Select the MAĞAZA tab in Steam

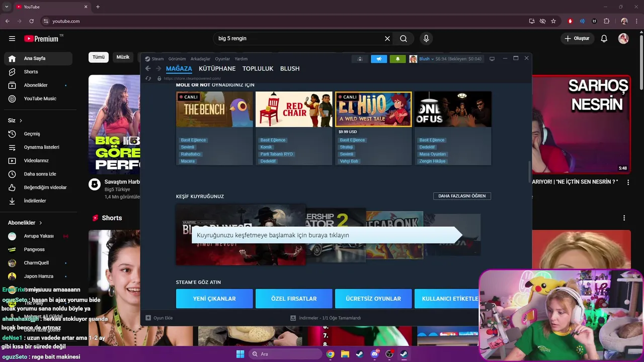point(179,68)
